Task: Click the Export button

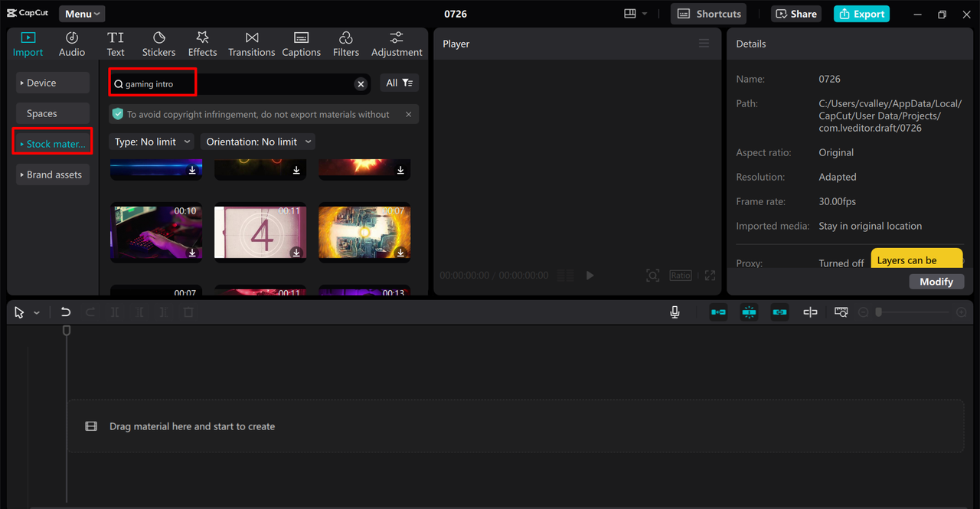Action: click(x=861, y=14)
